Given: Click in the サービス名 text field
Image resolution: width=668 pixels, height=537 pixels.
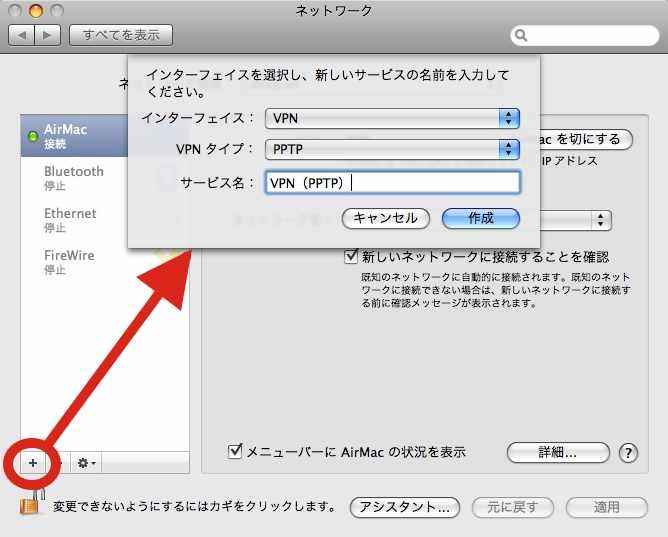Looking at the screenshot, I should (392, 183).
